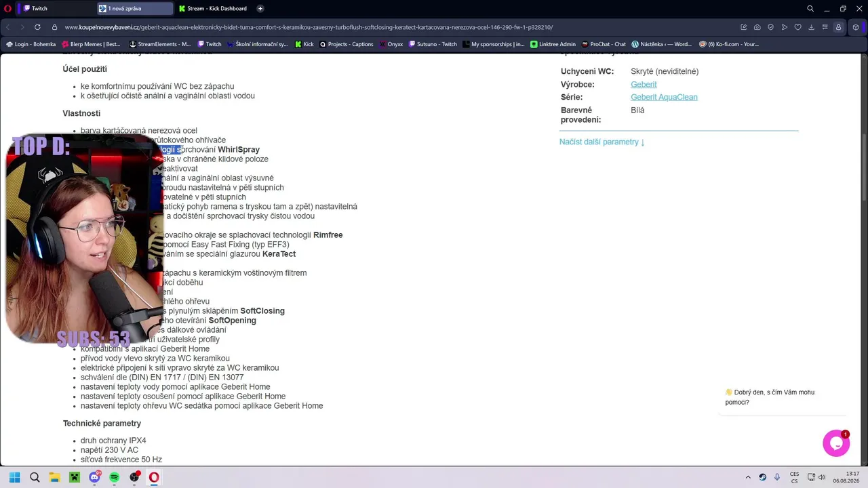Viewport: 868px width, 488px height.
Task: Open Spotify from the taskbar
Action: [x=115, y=477]
